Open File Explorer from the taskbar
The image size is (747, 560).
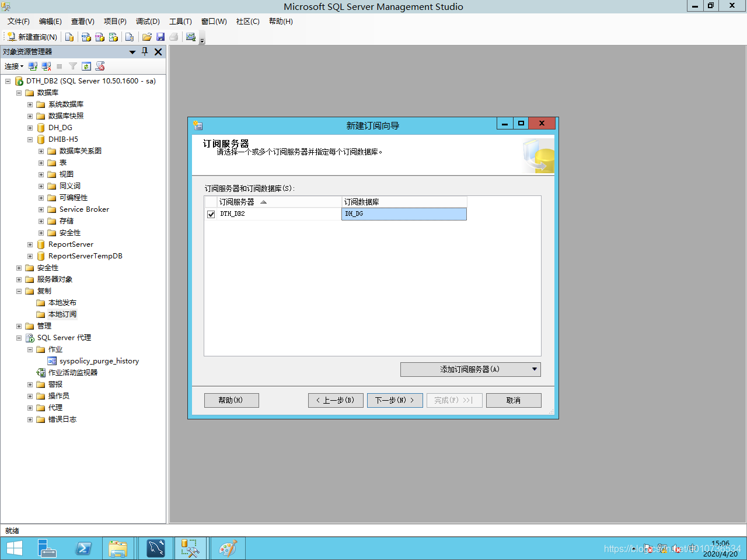[118, 548]
